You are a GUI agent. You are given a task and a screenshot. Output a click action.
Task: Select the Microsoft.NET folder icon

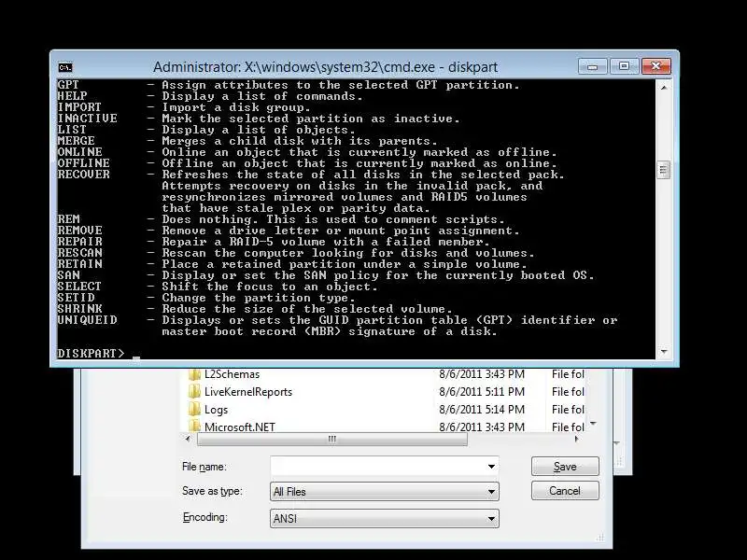[x=194, y=427]
